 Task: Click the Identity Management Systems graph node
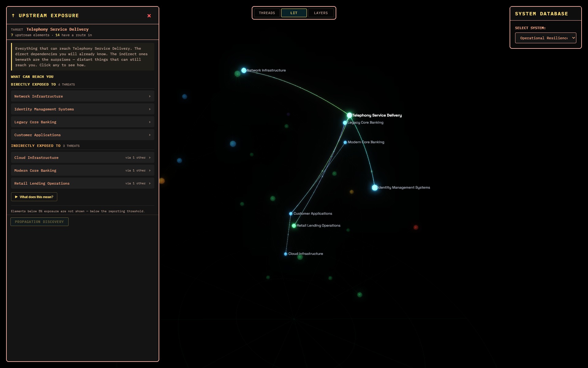click(375, 188)
